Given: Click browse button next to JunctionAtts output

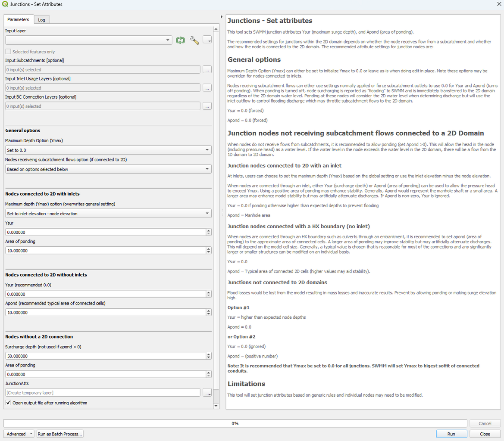Looking at the screenshot, I should tap(207, 393).
